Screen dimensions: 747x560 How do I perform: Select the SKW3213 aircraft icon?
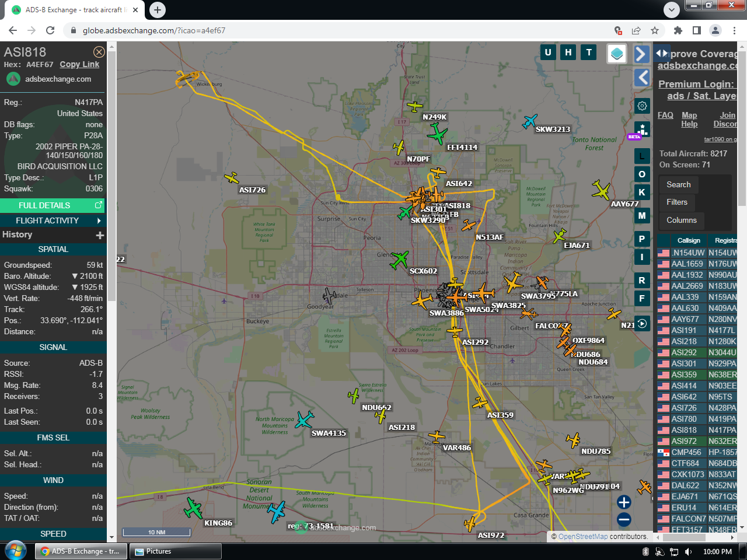(529, 121)
